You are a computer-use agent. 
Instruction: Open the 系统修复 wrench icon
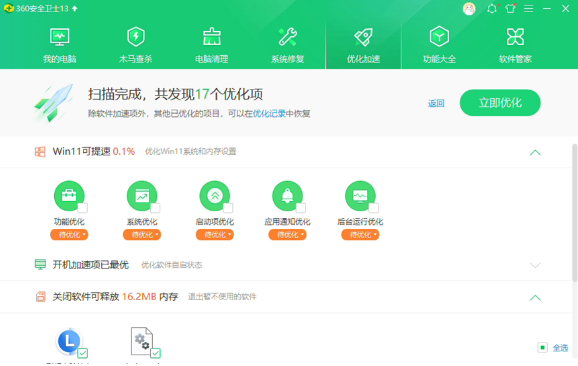pos(288,37)
